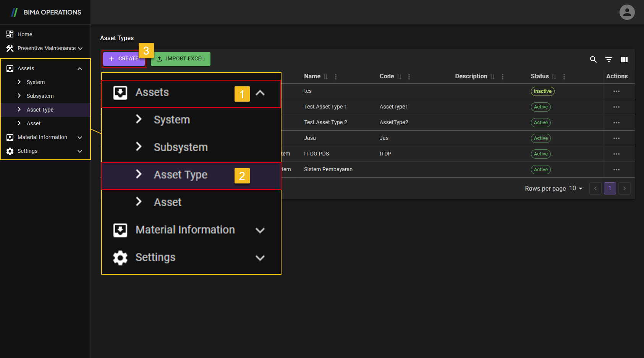Open the filter list icon
Screen dimensions: 644x358
(x=609, y=60)
